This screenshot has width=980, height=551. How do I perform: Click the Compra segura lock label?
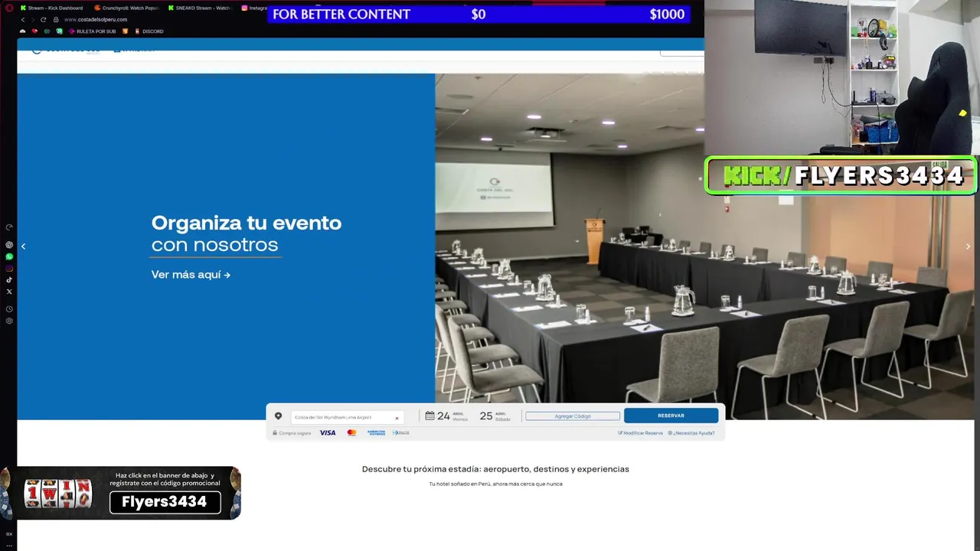coord(292,433)
